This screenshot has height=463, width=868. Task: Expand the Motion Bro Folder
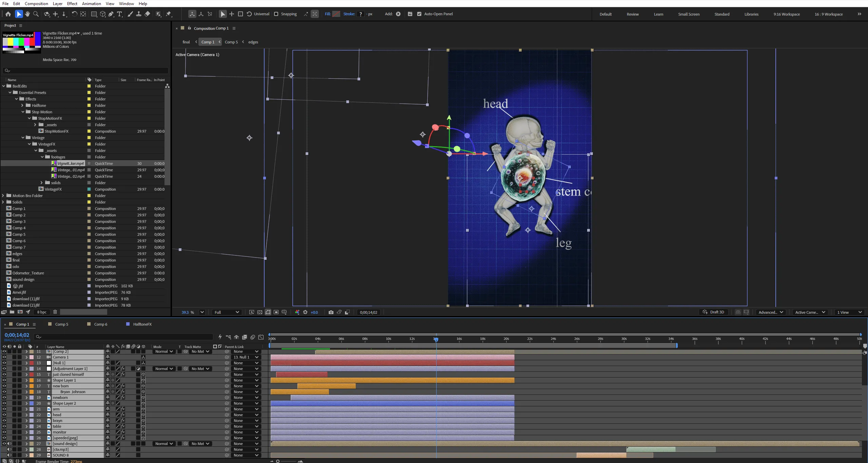3,196
